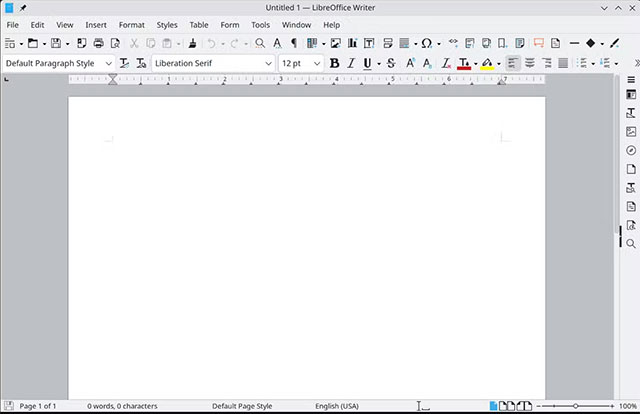Screen dimensions: 640x414
Task: Show Draw Functions toolbar
Action: [x=615, y=43]
